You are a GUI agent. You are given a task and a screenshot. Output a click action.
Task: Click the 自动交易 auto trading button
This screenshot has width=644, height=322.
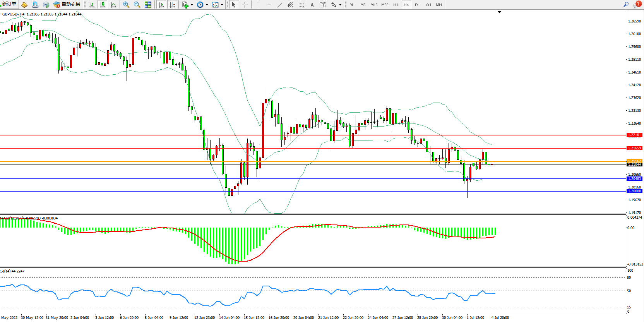(67, 4)
